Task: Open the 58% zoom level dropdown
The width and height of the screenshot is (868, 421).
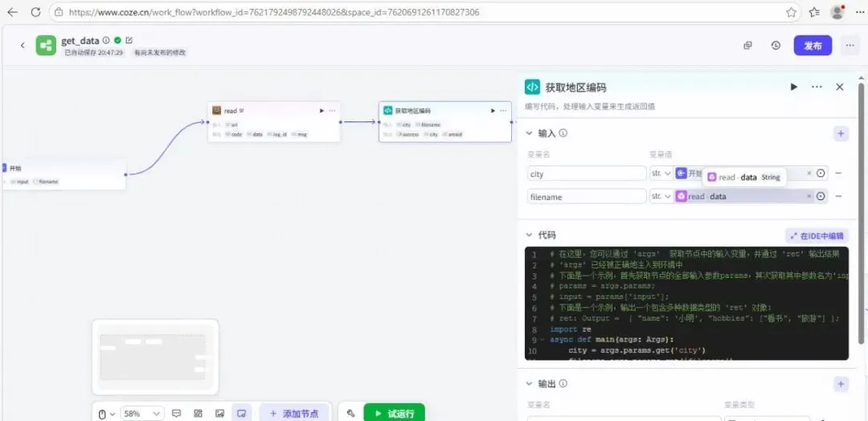Action: pos(142,414)
